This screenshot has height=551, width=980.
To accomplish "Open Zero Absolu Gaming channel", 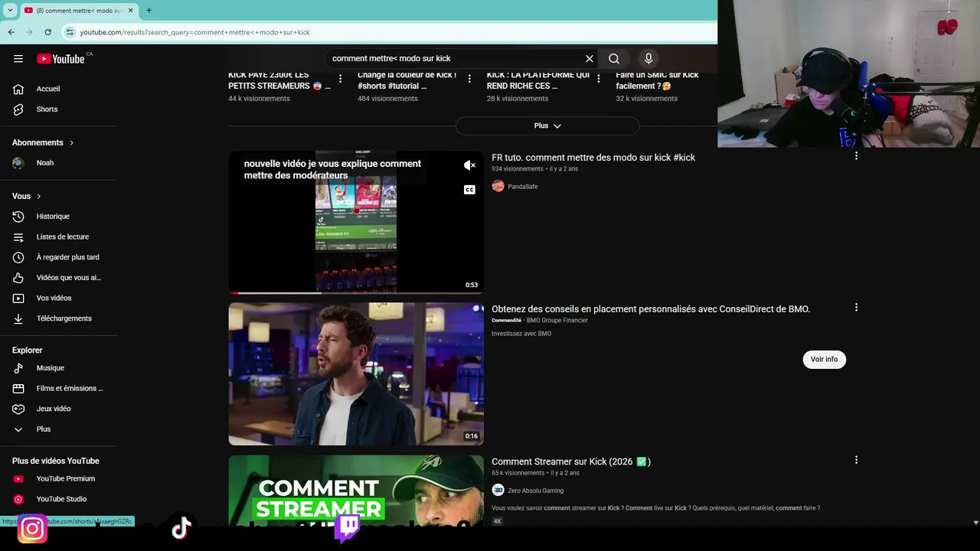I will pos(535,491).
